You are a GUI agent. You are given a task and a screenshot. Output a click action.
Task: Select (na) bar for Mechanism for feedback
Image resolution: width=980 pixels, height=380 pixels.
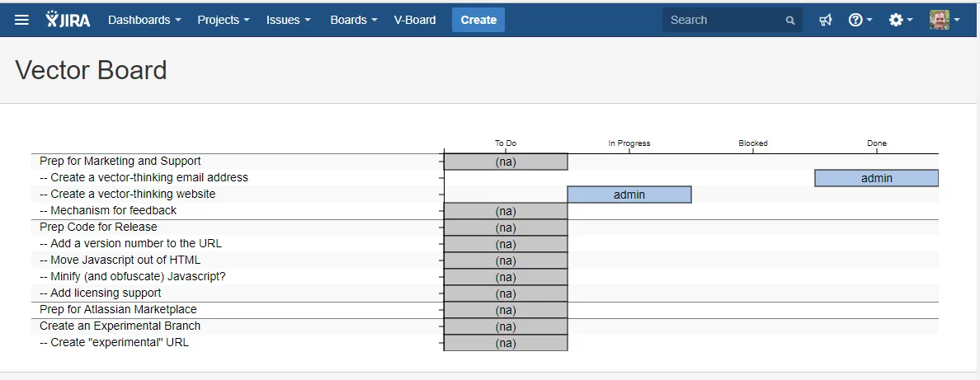point(506,211)
